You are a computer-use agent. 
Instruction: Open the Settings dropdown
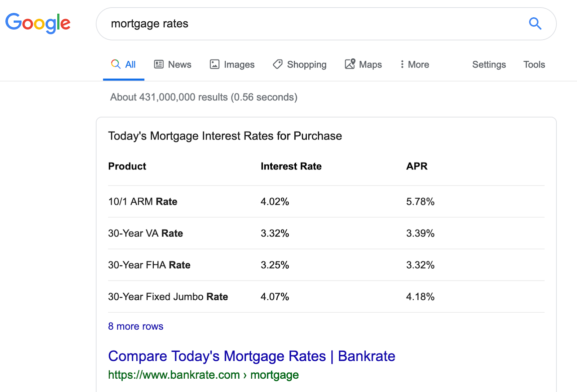point(489,65)
